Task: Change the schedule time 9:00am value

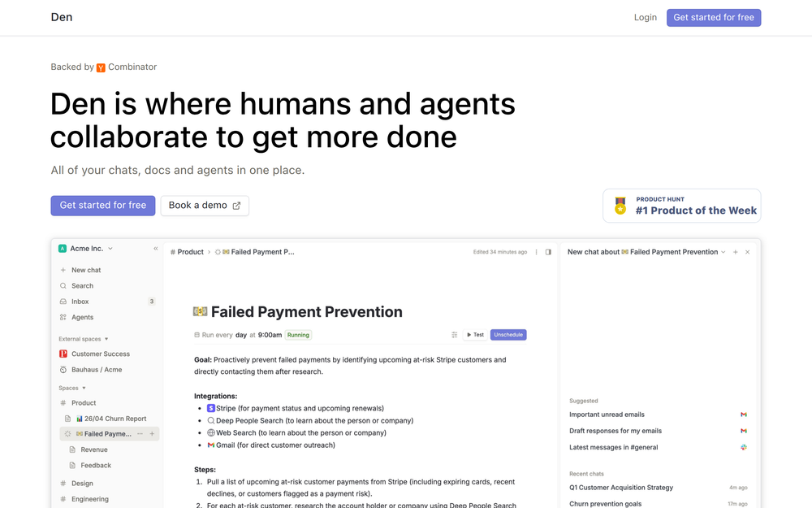Action: 270,335
